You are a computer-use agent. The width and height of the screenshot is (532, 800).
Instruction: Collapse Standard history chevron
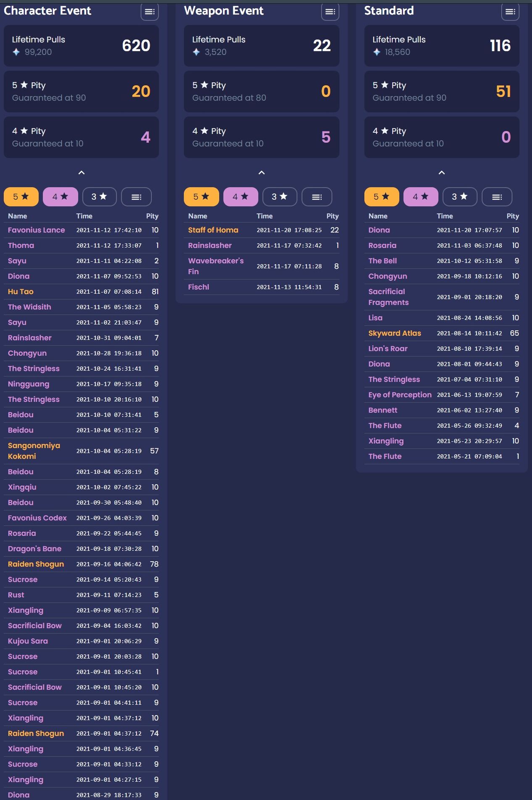442,173
